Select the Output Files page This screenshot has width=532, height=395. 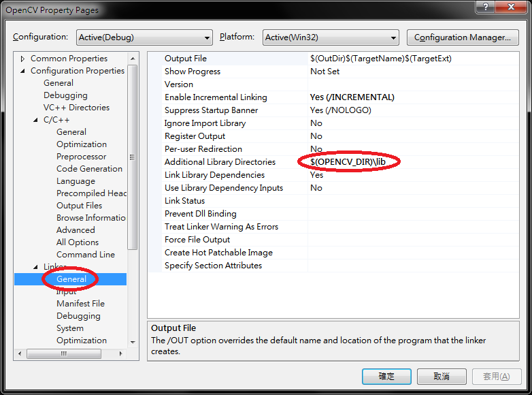(79, 206)
